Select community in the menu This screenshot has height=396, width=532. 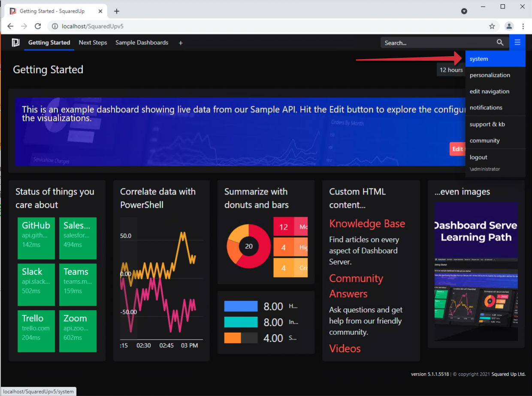pyautogui.click(x=495, y=141)
